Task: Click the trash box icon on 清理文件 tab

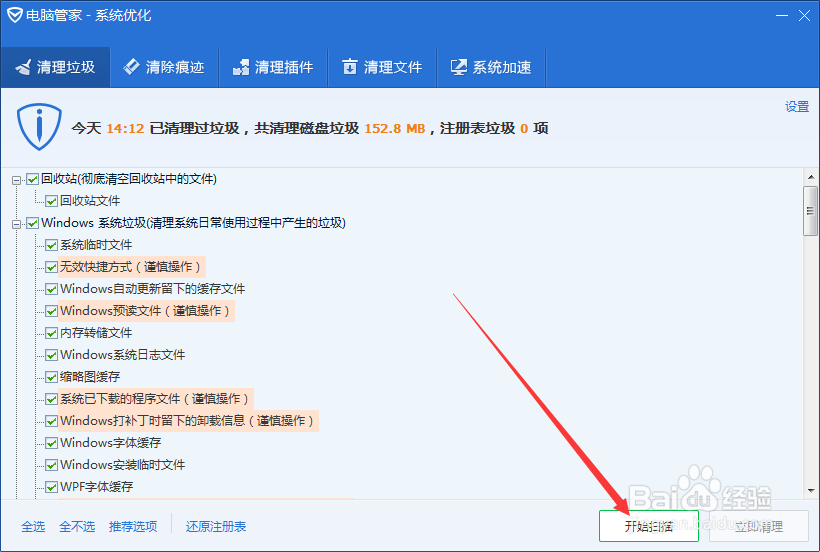Action: click(x=349, y=67)
